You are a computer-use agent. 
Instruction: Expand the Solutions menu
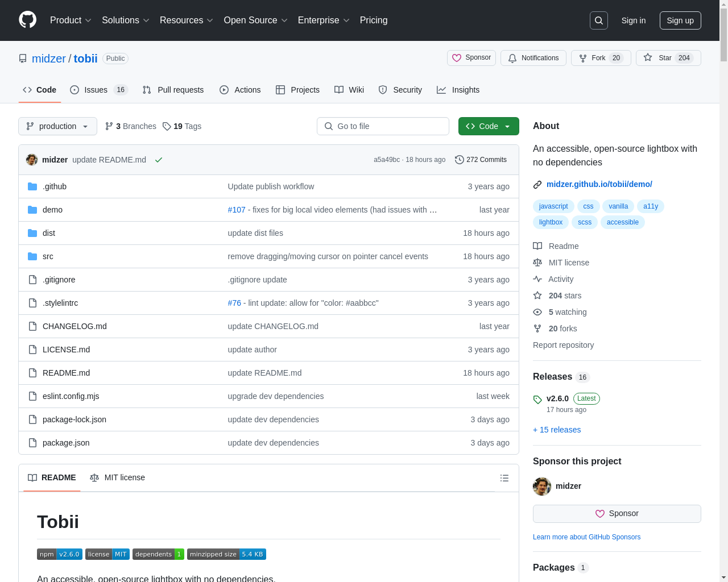point(126,20)
